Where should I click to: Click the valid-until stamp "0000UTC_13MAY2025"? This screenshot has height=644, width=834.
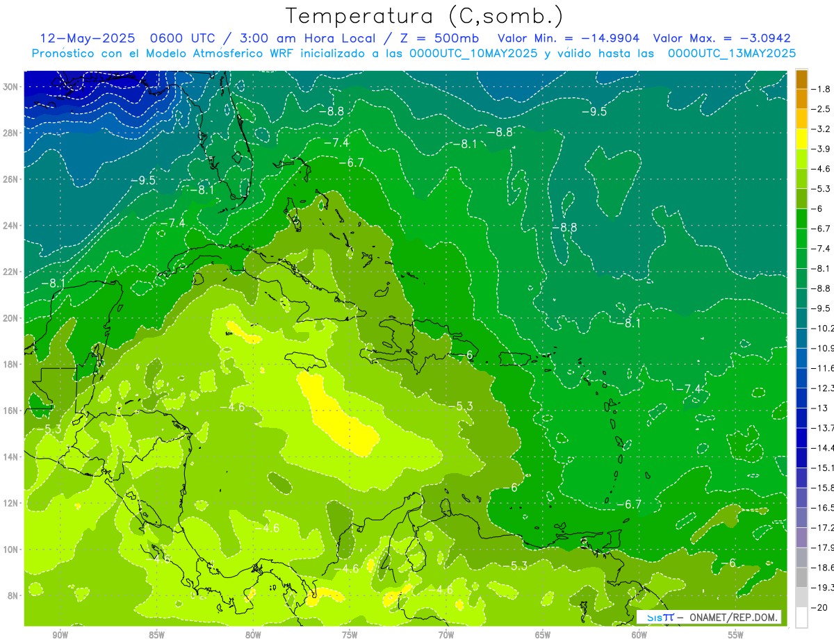click(731, 53)
